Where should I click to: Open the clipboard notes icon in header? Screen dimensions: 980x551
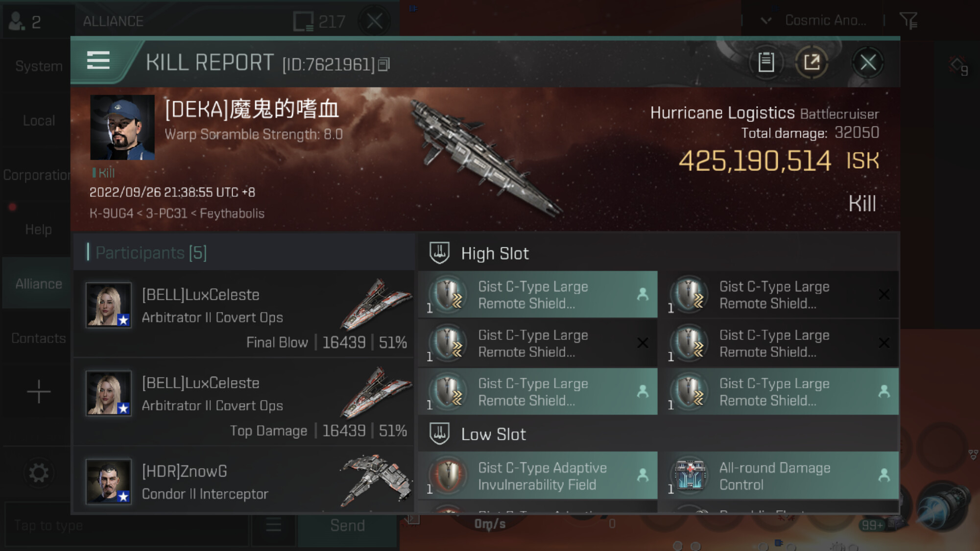point(766,62)
